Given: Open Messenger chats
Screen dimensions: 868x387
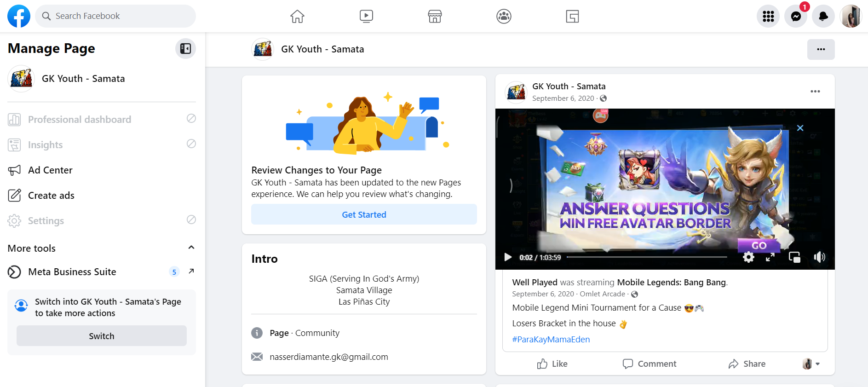Looking at the screenshot, I should point(796,17).
